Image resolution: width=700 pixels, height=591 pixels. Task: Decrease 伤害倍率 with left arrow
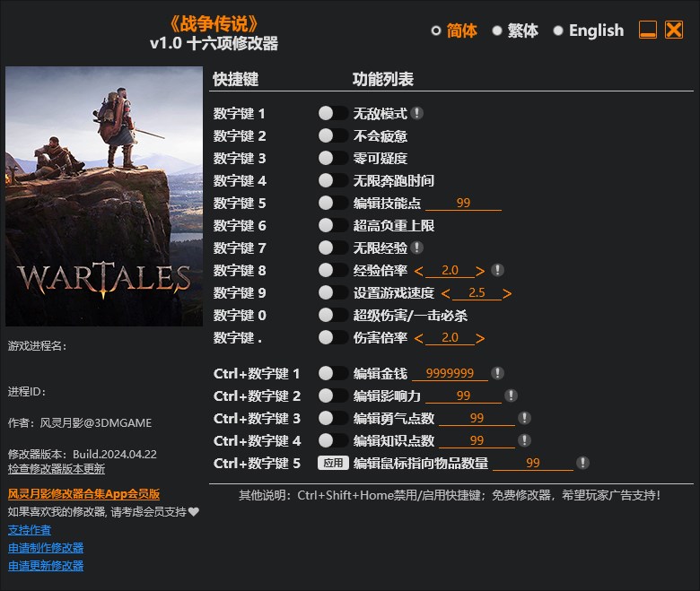coord(419,338)
